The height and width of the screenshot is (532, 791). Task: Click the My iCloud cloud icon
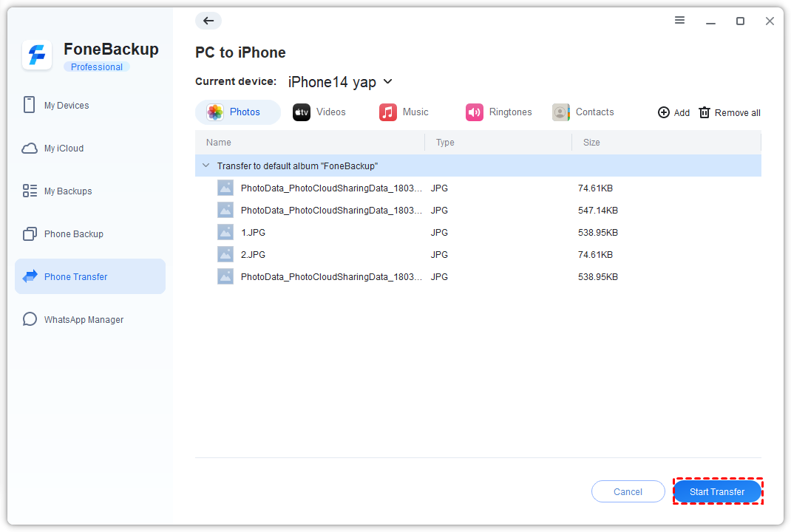(30, 149)
